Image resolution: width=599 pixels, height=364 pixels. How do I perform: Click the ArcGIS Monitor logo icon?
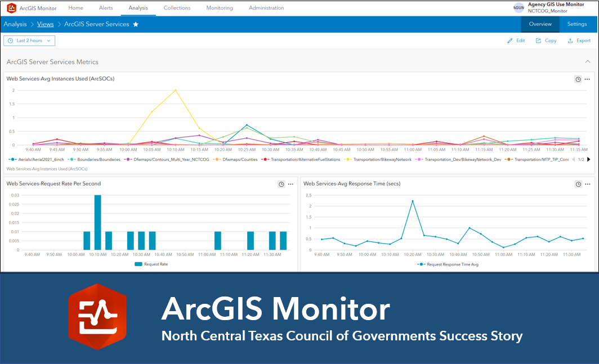pos(12,8)
